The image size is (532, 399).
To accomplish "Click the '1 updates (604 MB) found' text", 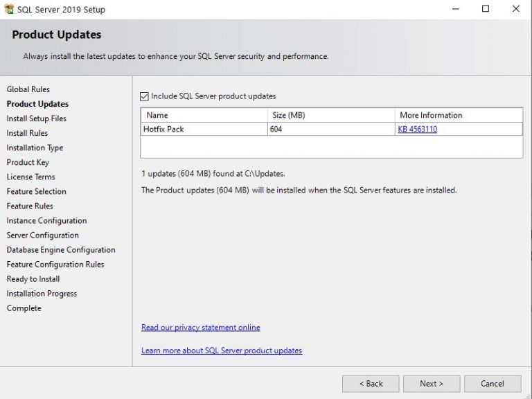I will [213, 174].
